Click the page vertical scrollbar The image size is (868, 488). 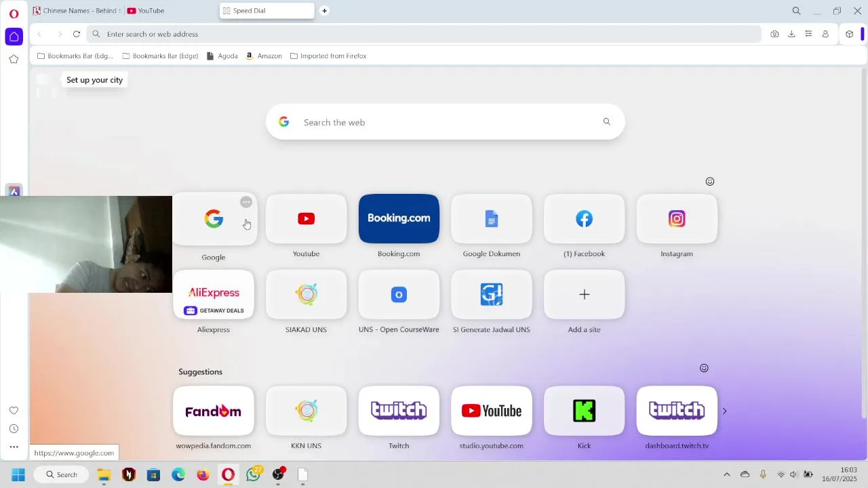[864, 243]
